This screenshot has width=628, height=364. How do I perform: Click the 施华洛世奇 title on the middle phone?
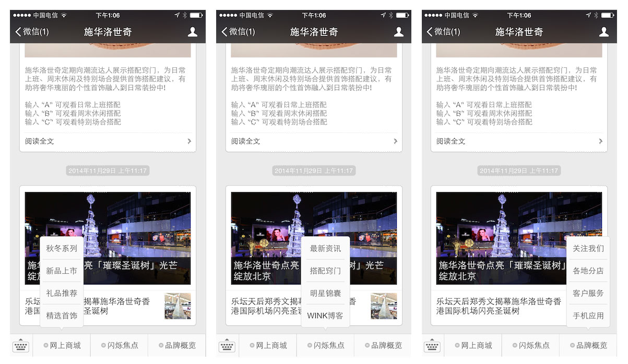314,32
